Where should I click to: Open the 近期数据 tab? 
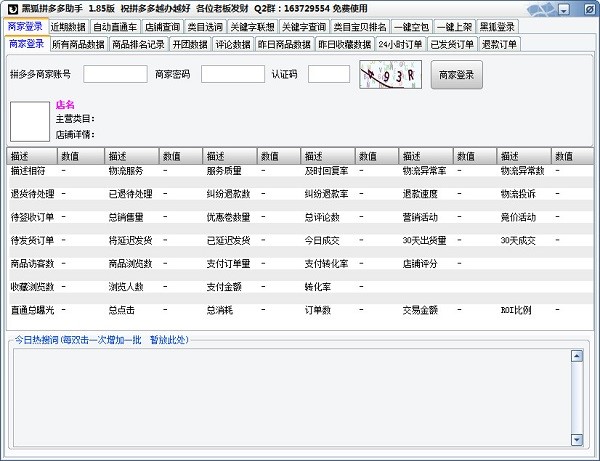click(67, 27)
